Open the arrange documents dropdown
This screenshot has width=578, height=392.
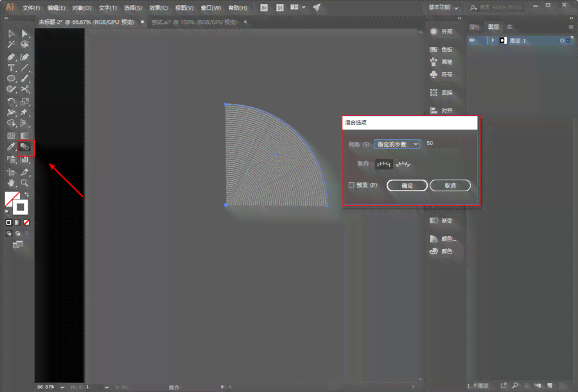click(x=298, y=7)
